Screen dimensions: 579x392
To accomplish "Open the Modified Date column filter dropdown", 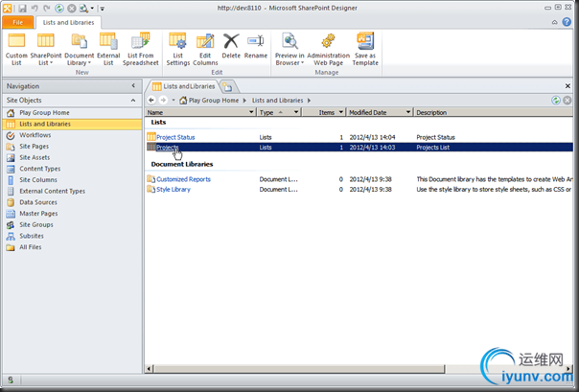I will point(408,112).
